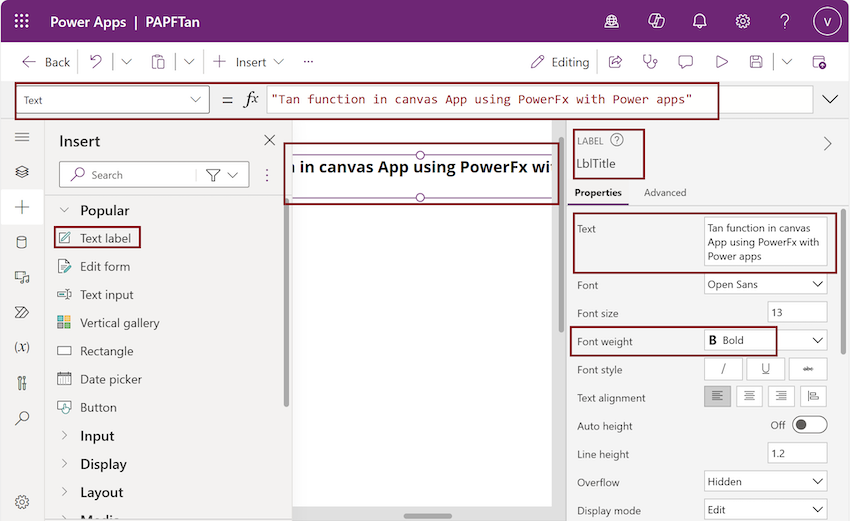Screen dimensions: 850x521
Task: Click the Editing mode button
Action: click(x=560, y=62)
